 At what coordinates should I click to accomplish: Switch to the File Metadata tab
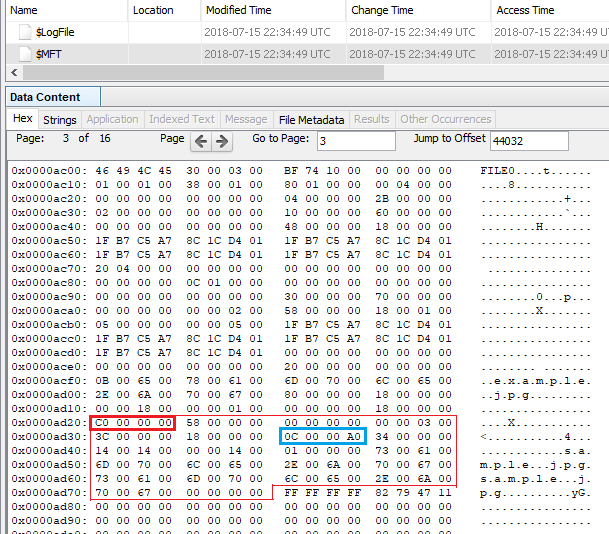pyautogui.click(x=311, y=120)
